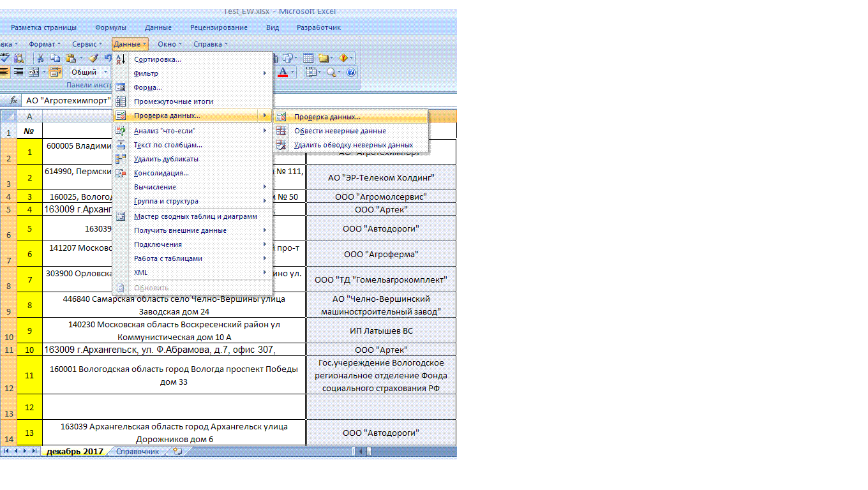Click the subtotals icon beside Промежуточные итоги
This screenshot has width=868, height=490.
[x=121, y=101]
